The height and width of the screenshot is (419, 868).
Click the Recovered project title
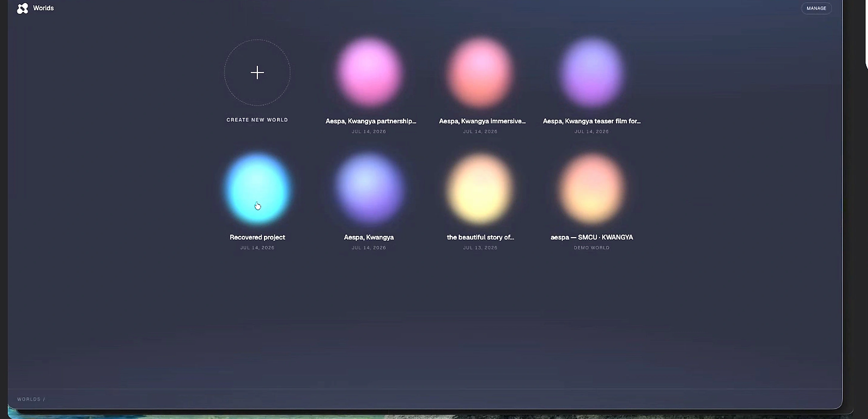(257, 237)
